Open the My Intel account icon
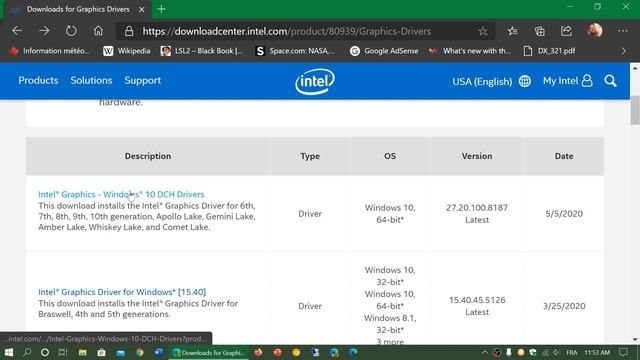The width and height of the screenshot is (640, 360). tap(587, 81)
